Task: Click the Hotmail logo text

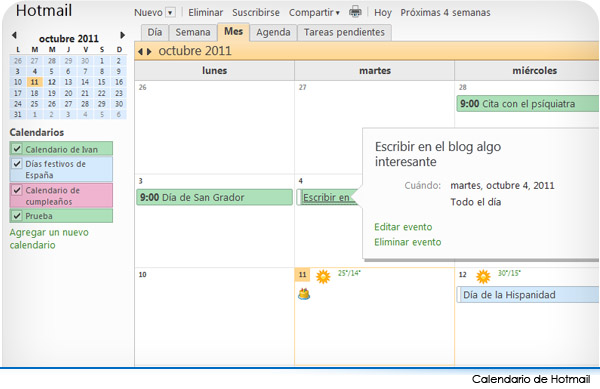Action: point(44,10)
